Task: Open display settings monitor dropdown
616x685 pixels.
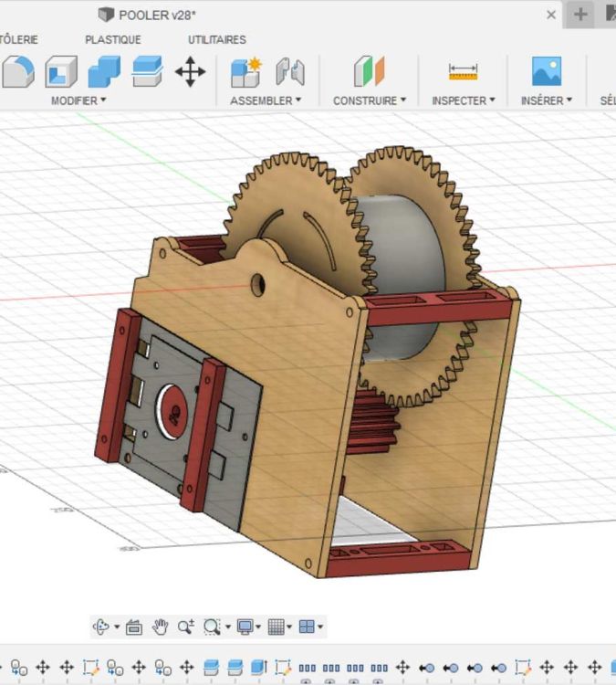Action: 248,627
